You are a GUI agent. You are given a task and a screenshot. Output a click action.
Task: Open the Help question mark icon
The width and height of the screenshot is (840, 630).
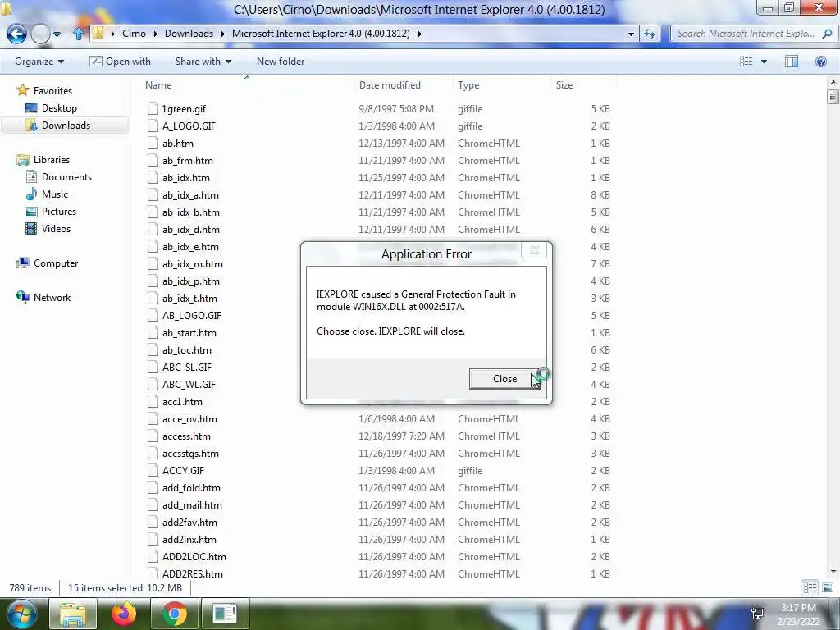click(820, 62)
